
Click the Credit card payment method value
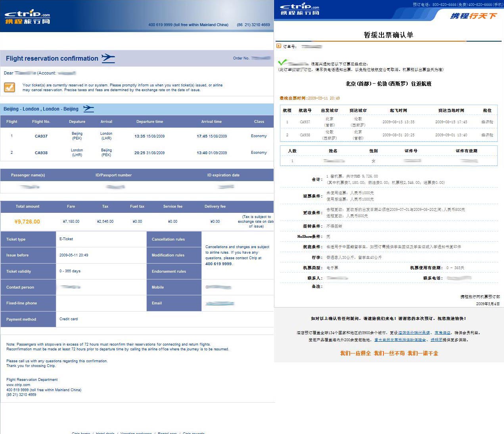(x=69, y=319)
